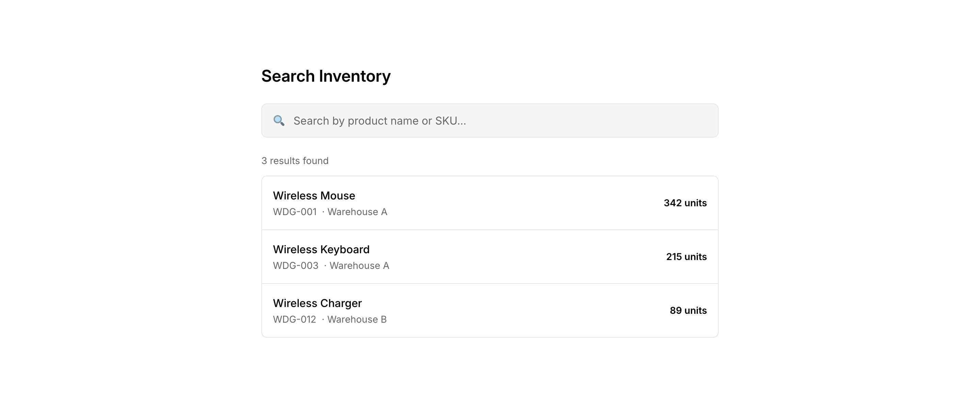Open the Wireless Charger result

[x=317, y=303]
